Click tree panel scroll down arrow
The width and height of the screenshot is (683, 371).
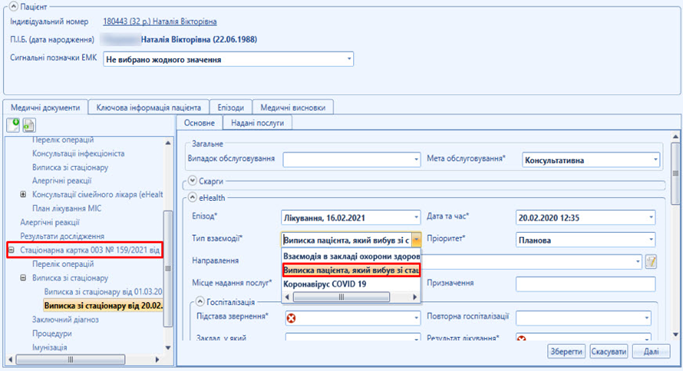pyautogui.click(x=168, y=347)
